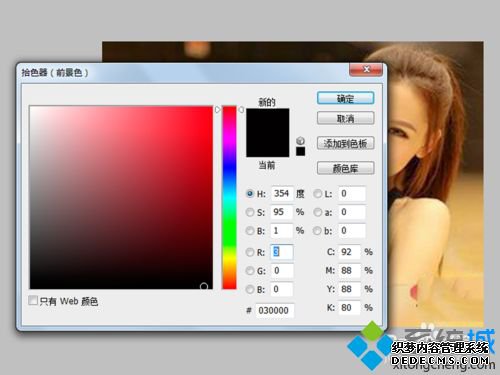
Task: Click the right hue slider arrow handle
Action: tap(241, 109)
